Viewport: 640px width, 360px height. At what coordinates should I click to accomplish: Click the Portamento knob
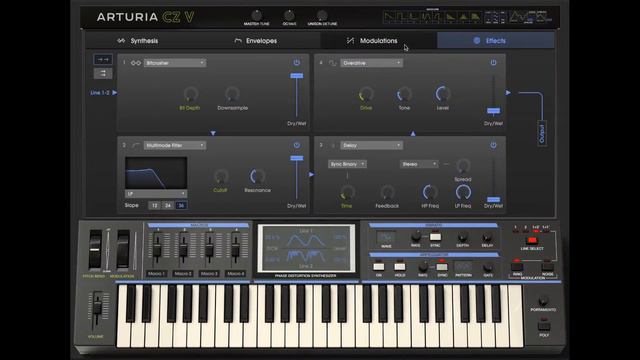point(543,301)
